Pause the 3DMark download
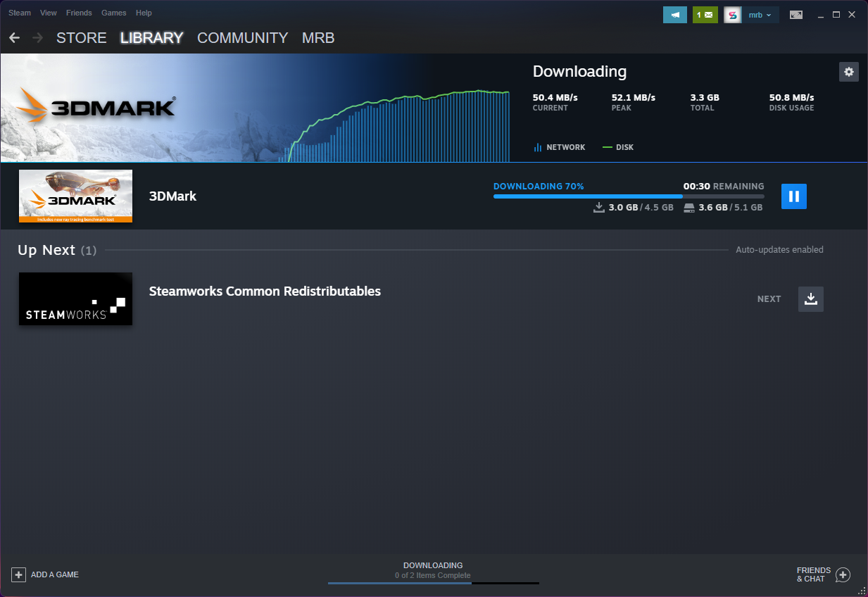The height and width of the screenshot is (597, 868). (793, 196)
